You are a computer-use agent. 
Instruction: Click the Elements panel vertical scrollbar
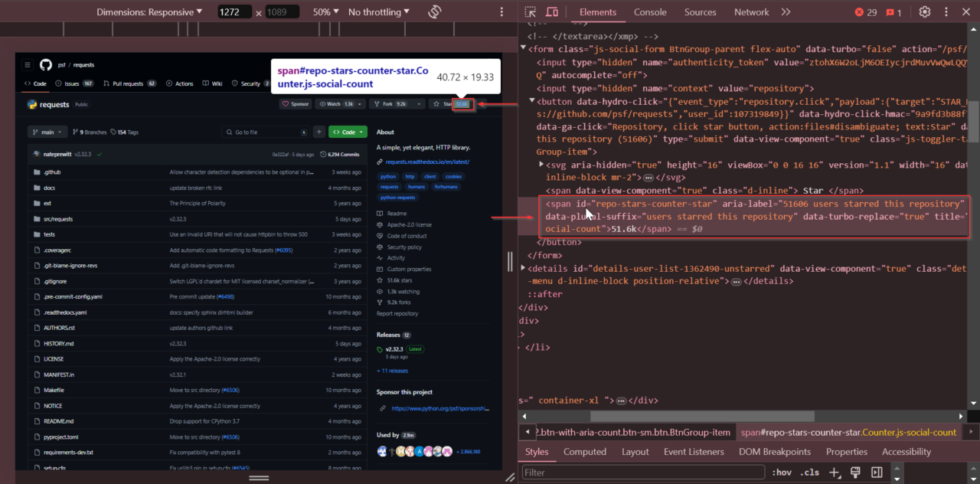click(975, 121)
